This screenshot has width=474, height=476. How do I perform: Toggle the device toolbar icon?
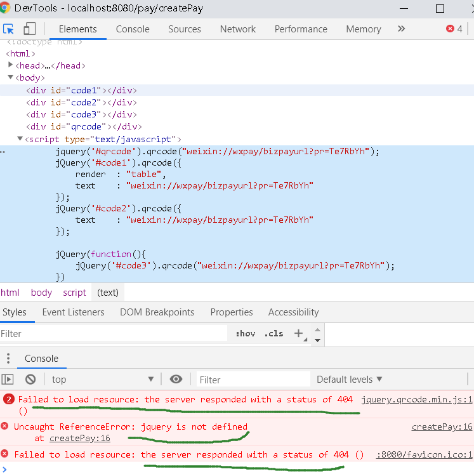tap(30, 29)
